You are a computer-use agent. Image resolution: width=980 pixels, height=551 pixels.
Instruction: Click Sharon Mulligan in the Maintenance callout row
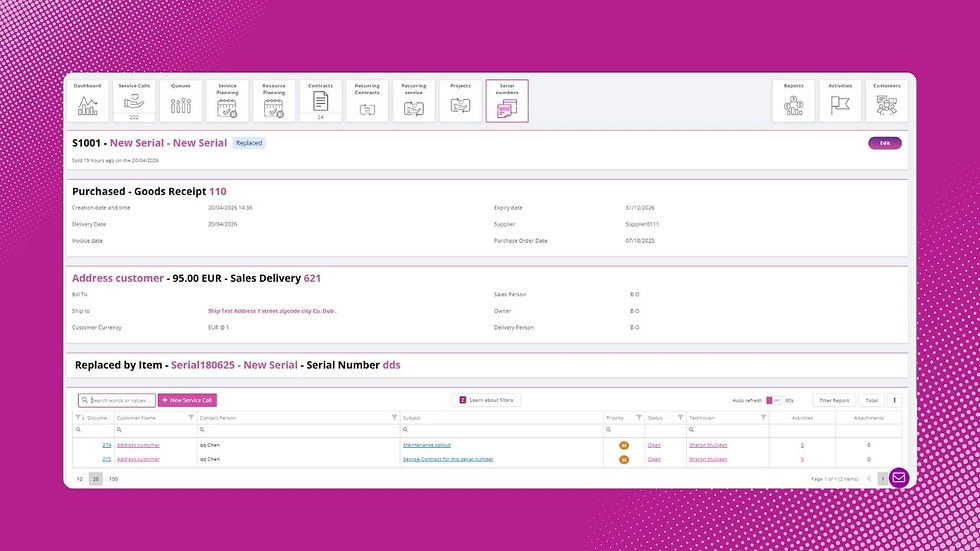point(708,445)
